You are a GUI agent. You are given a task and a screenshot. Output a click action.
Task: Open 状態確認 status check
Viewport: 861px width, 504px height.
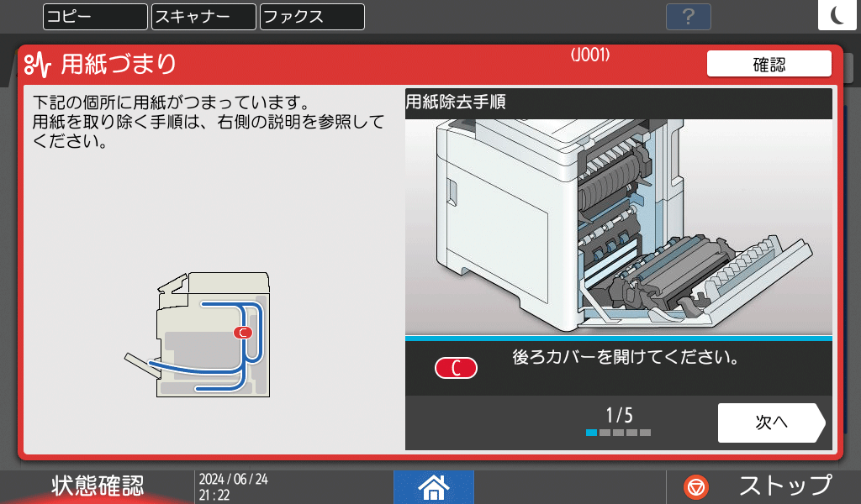(x=97, y=486)
